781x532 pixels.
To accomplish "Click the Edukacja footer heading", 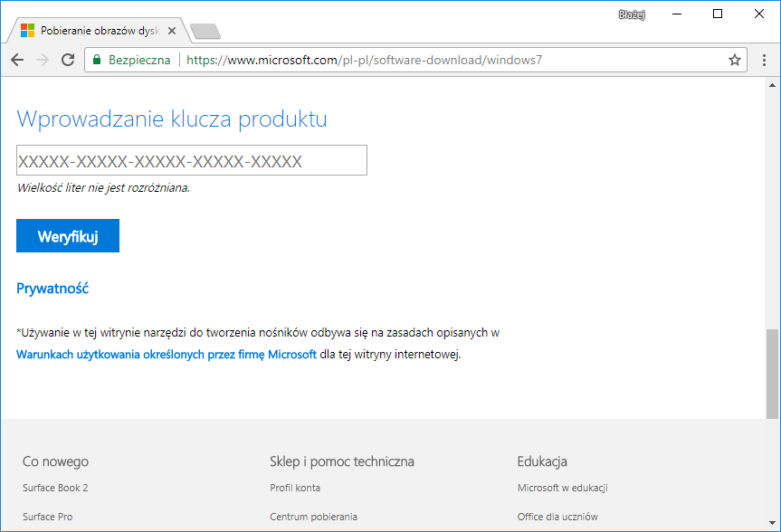I will pyautogui.click(x=542, y=461).
